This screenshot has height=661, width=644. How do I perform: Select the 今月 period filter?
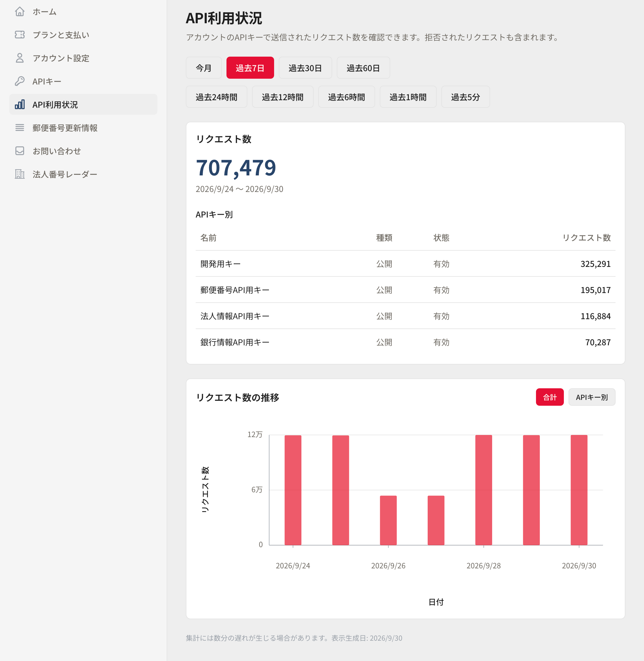204,68
